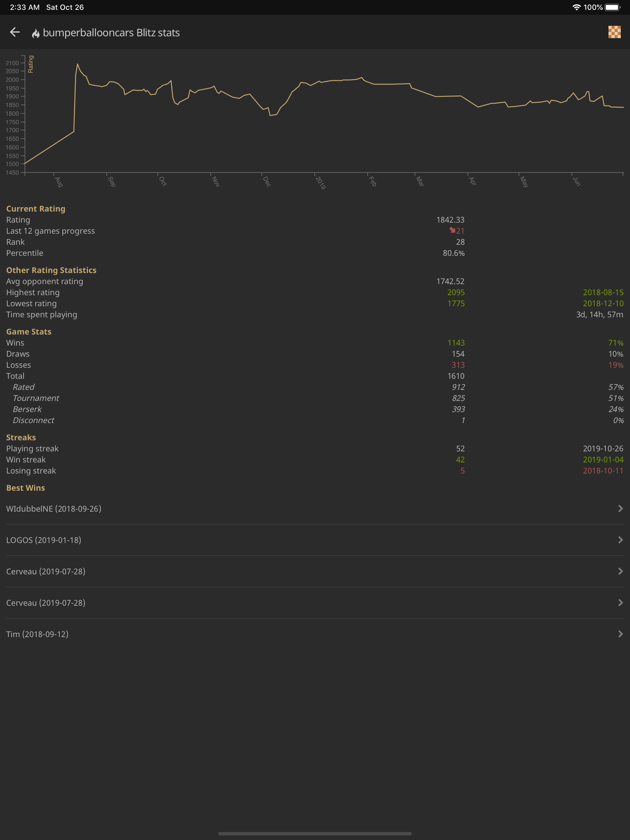Tap the Game Stats heading
630x840 pixels.
(x=29, y=331)
